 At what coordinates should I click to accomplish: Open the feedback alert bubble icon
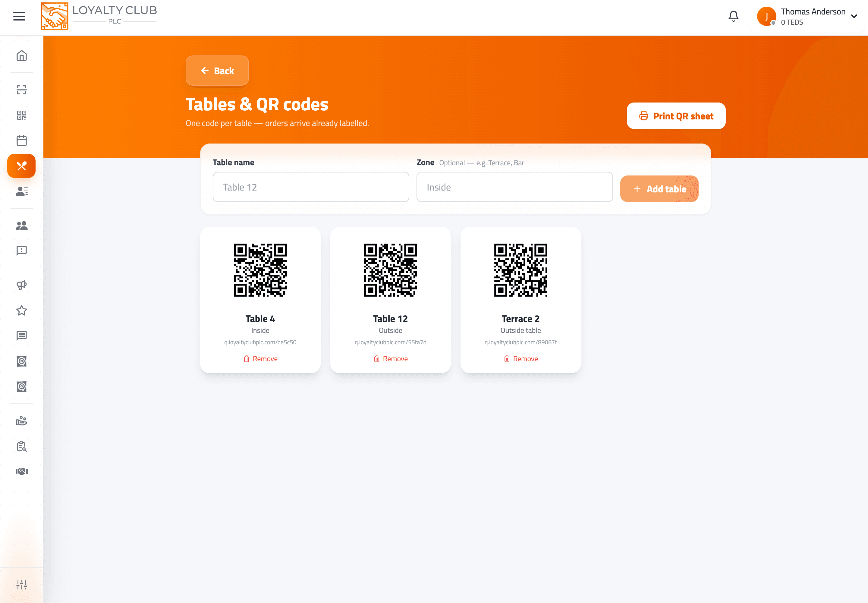coord(21,251)
